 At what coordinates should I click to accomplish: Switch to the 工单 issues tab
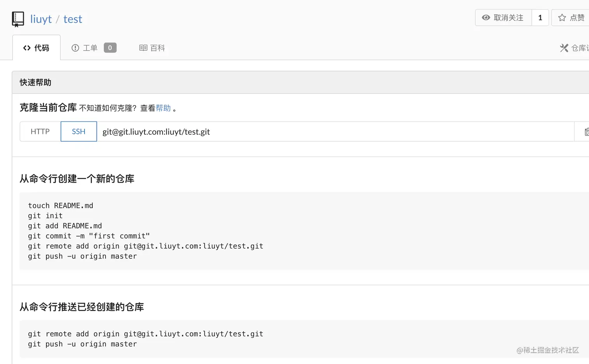[x=94, y=48]
